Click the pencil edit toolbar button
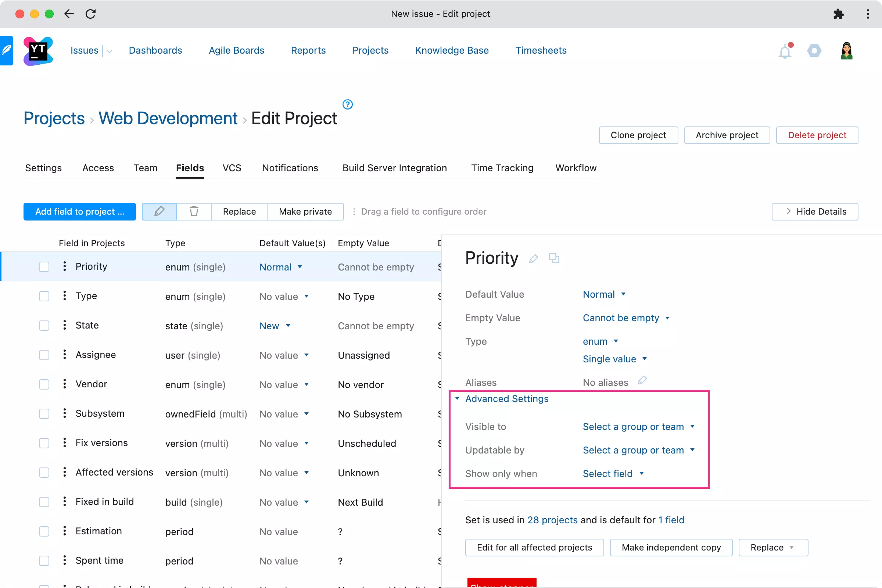882x588 pixels. tap(159, 212)
